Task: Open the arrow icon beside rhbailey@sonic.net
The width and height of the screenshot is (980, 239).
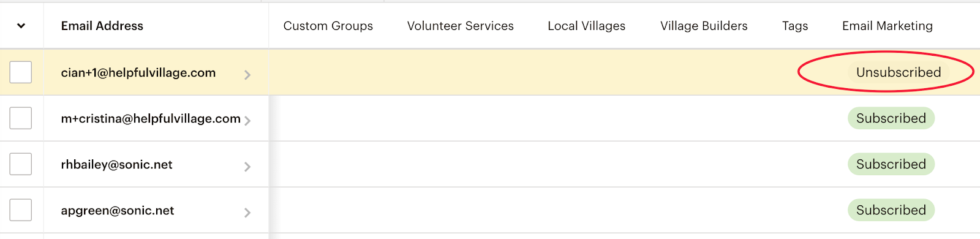Action: click(247, 167)
